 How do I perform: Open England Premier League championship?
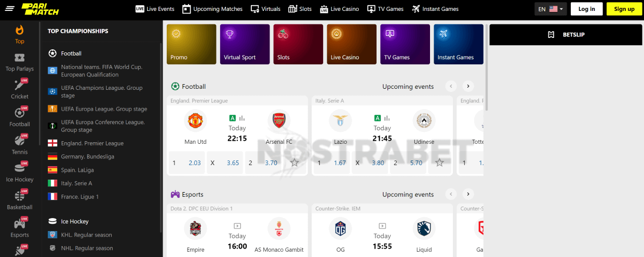(86, 143)
